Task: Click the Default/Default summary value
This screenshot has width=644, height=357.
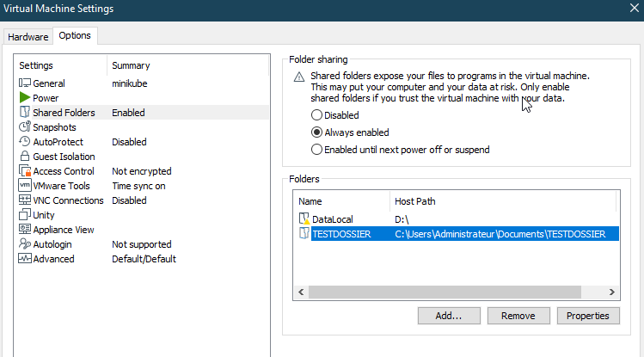Action: coord(144,259)
